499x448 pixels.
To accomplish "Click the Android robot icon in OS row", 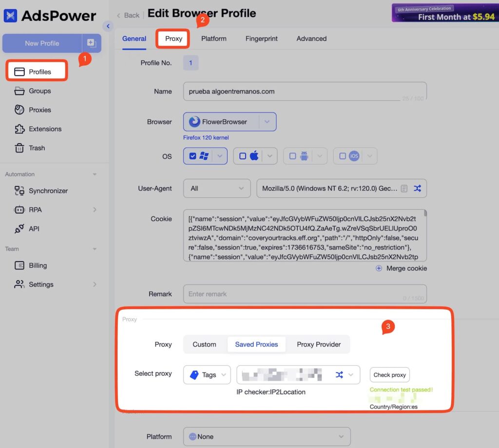I will pyautogui.click(x=304, y=156).
